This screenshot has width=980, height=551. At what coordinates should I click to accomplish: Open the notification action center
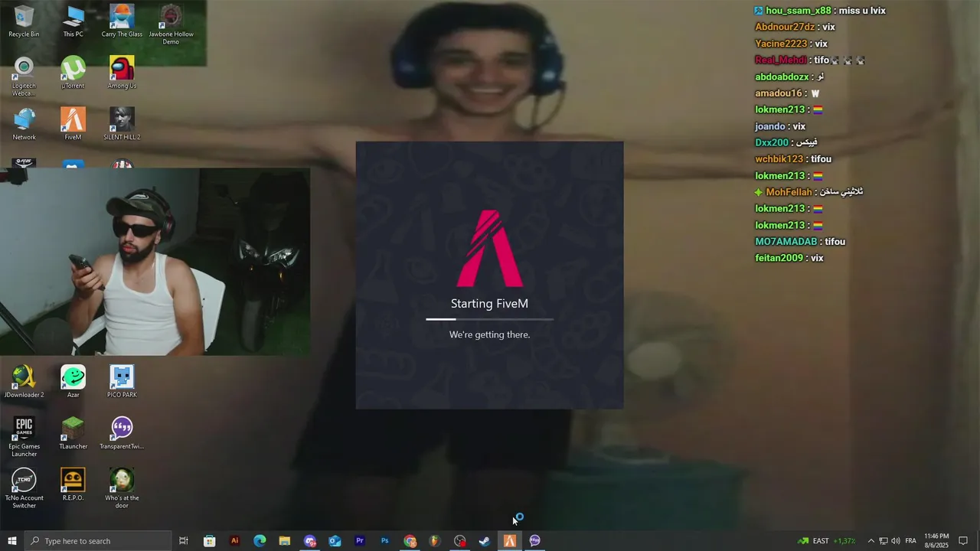[x=963, y=541]
